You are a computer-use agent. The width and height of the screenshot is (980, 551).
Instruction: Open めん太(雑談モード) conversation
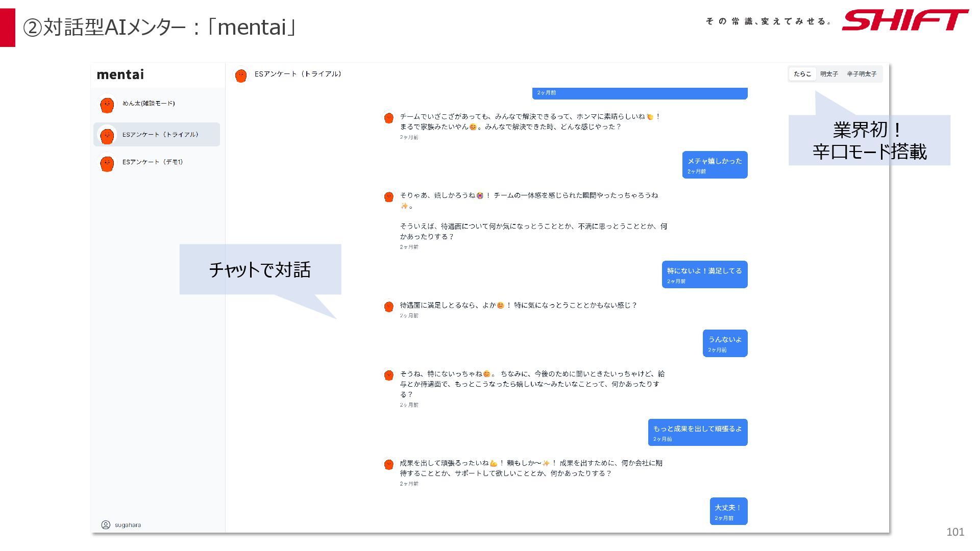tap(149, 104)
